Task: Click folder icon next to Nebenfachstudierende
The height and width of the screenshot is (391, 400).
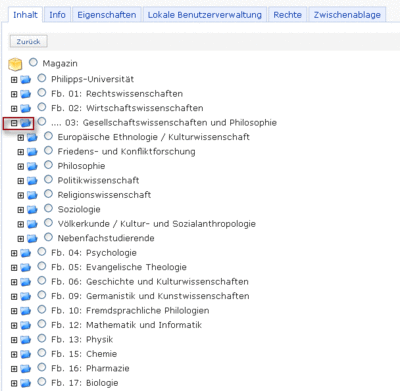Action: (x=32, y=239)
